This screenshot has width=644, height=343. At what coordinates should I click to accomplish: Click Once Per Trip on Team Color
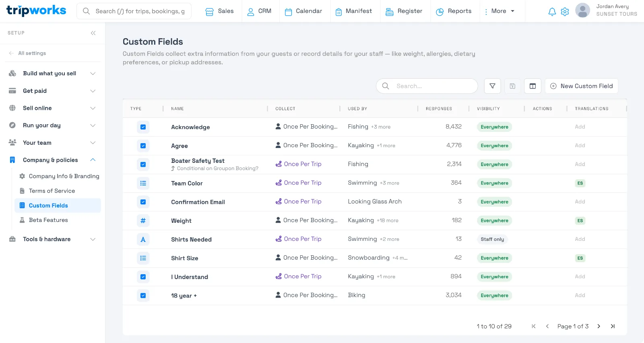pos(298,183)
